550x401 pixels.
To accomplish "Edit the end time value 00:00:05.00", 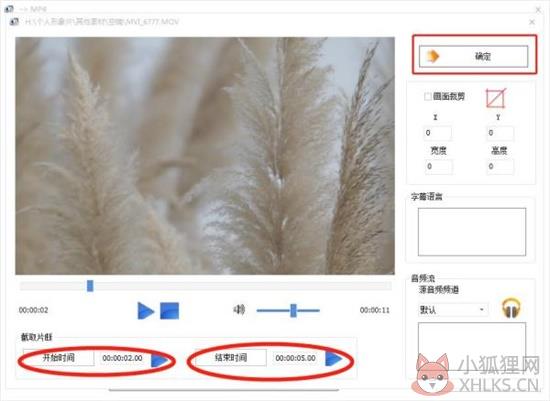I will [x=295, y=358].
